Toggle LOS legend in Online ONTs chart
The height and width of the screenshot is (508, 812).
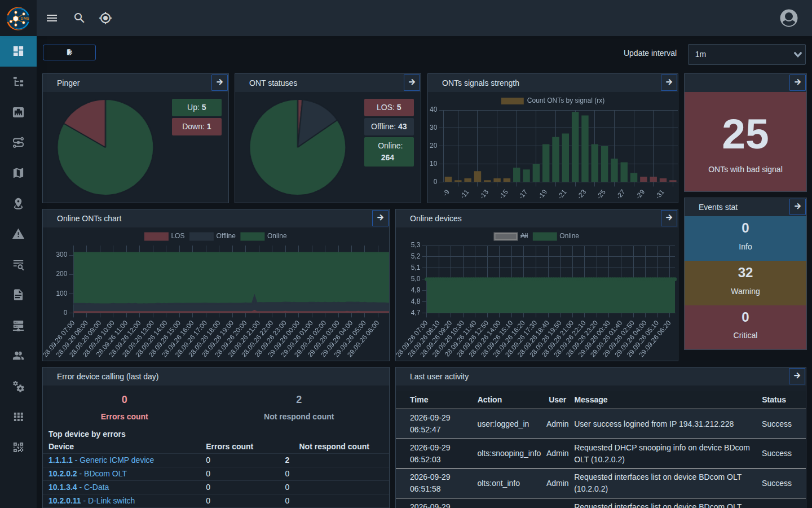point(165,236)
